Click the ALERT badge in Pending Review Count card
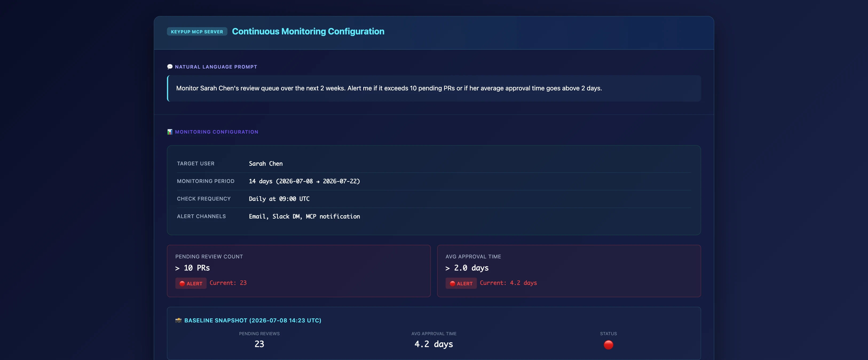The image size is (868, 360). point(191,283)
